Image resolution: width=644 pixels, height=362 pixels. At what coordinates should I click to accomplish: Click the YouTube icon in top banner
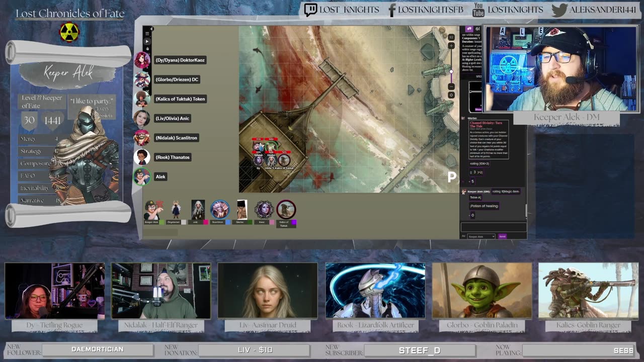pos(478,10)
